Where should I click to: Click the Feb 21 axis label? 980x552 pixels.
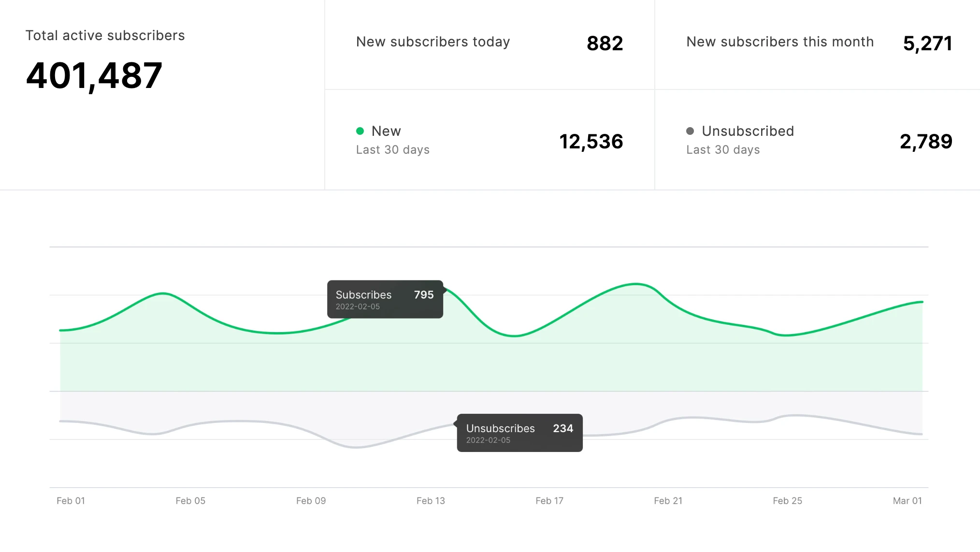668,501
